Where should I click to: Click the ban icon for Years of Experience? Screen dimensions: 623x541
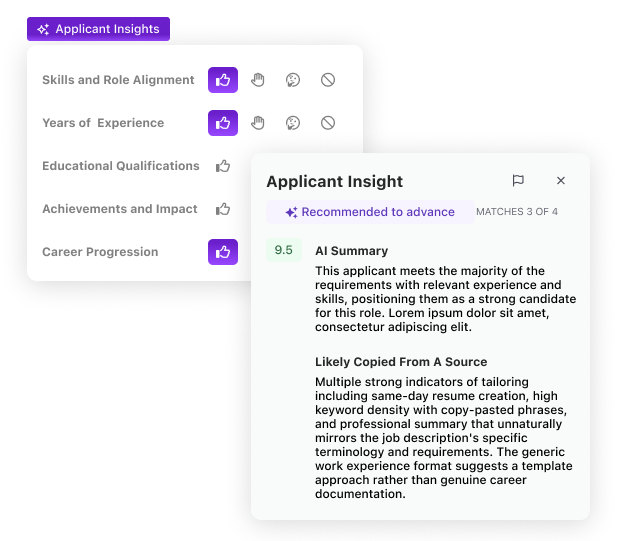tap(328, 123)
